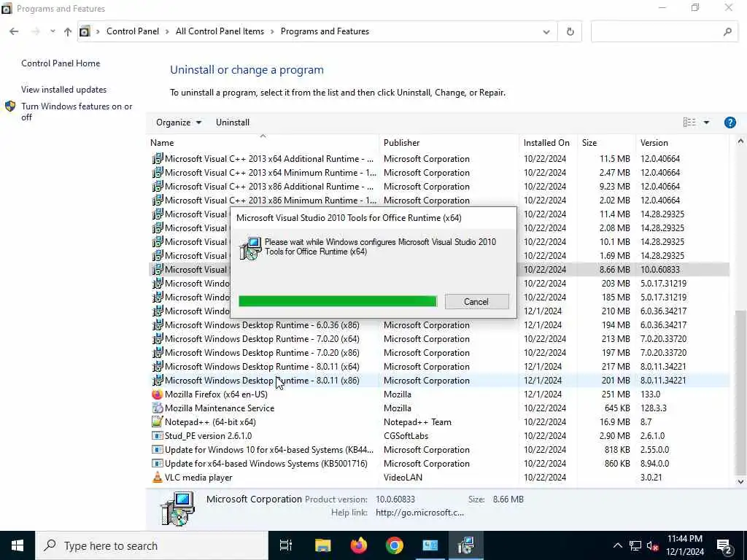Select the VLC media player cone icon
This screenshot has width=747, height=560.
pos(158,477)
